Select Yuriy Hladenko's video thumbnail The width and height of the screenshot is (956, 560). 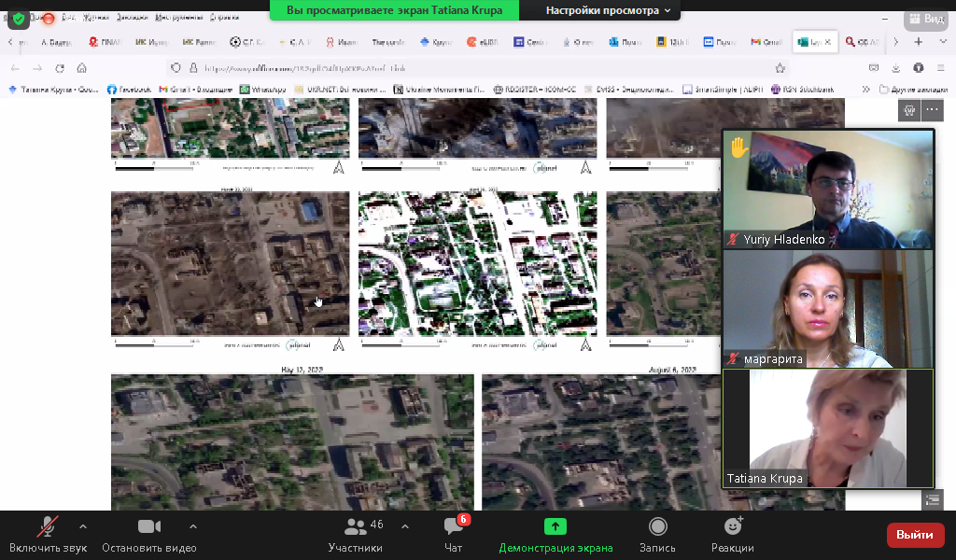(x=827, y=189)
